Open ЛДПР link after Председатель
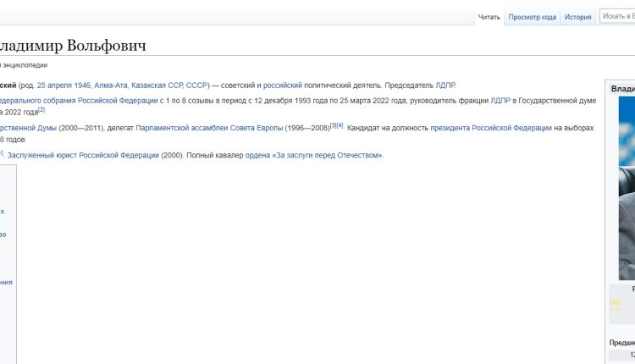 pyautogui.click(x=445, y=85)
